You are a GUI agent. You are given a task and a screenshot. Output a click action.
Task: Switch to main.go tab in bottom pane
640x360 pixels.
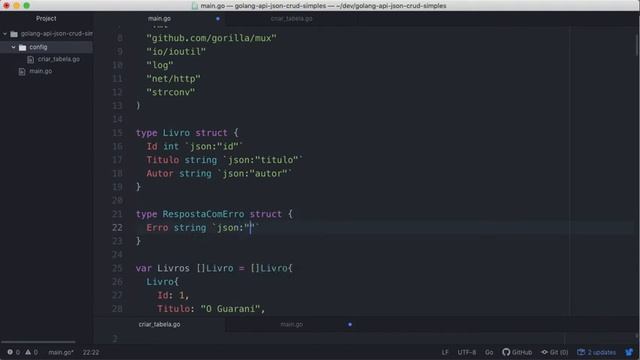click(291, 324)
